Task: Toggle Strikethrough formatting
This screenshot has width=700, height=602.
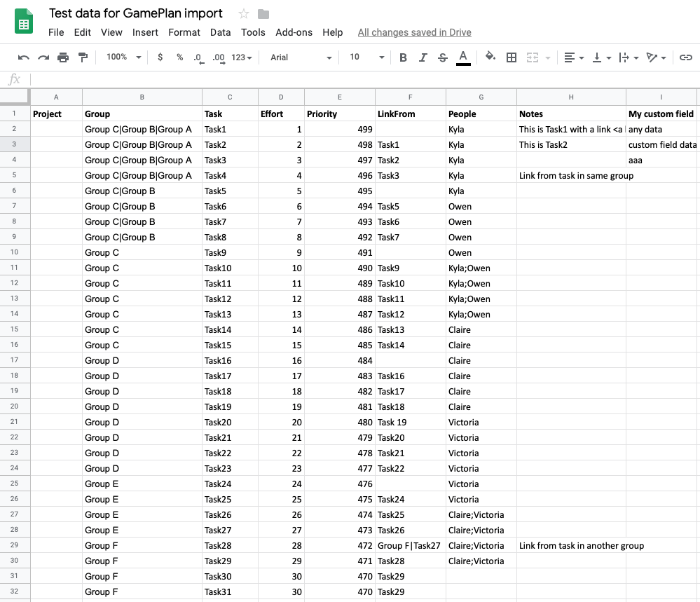Action: coord(442,57)
